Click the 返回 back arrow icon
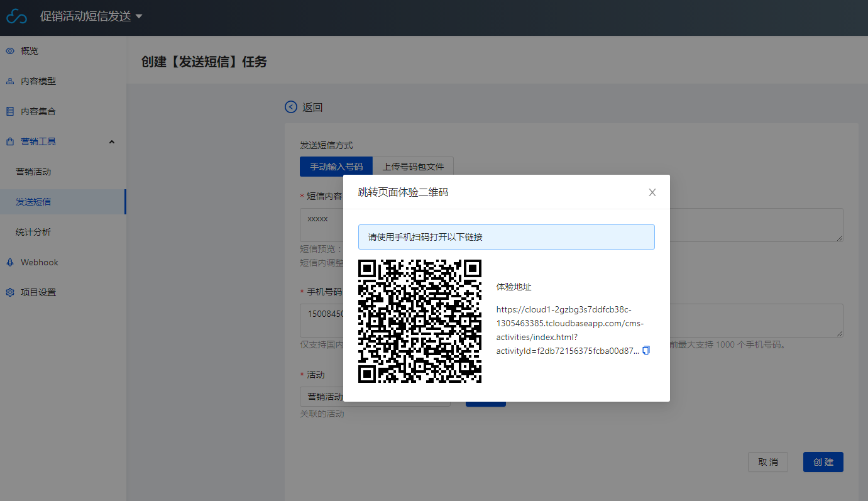The height and width of the screenshot is (501, 868). [291, 107]
